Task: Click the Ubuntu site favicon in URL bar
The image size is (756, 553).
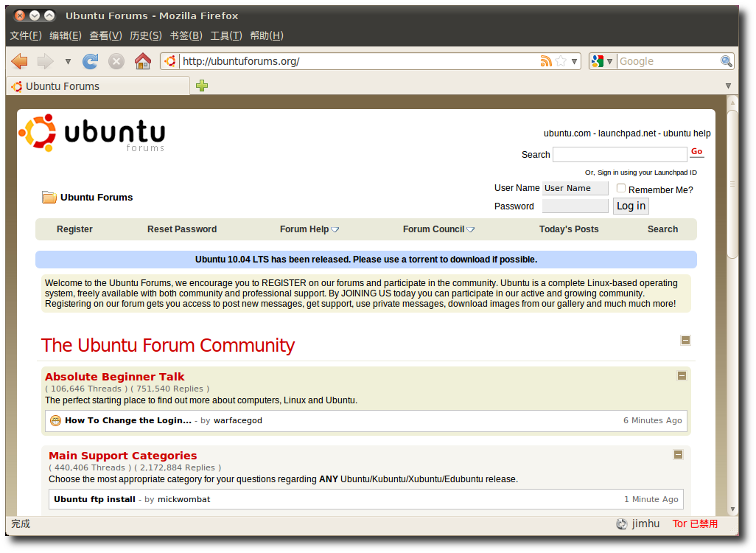Action: coord(170,61)
